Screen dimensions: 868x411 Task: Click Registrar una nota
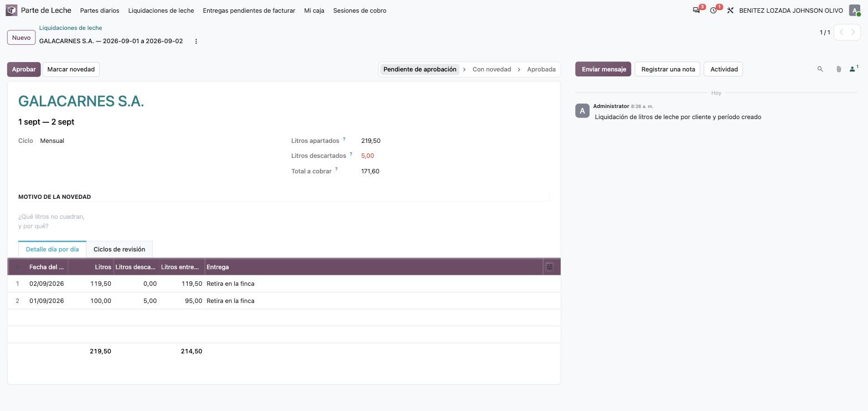click(668, 69)
